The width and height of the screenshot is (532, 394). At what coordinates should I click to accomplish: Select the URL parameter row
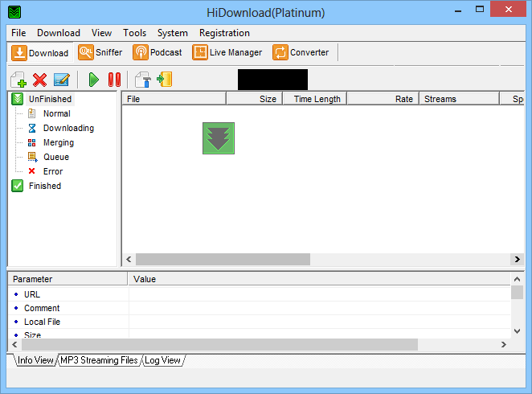tap(260, 294)
